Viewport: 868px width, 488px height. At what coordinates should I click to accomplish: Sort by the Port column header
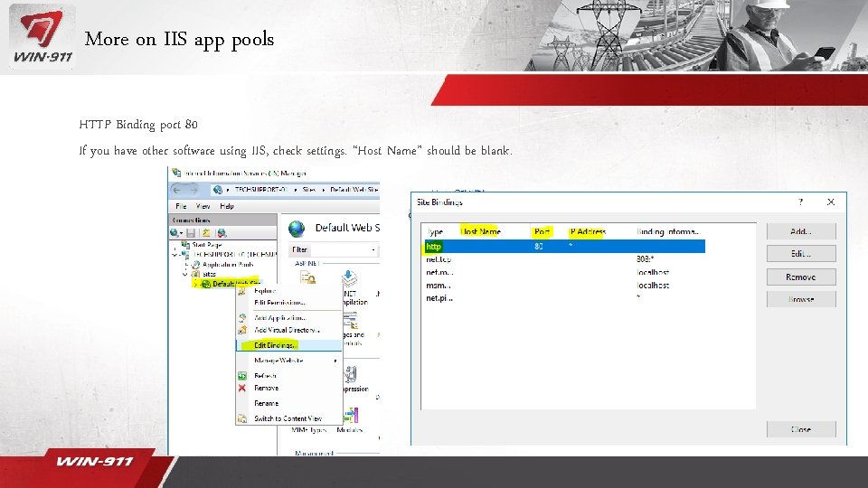point(542,232)
